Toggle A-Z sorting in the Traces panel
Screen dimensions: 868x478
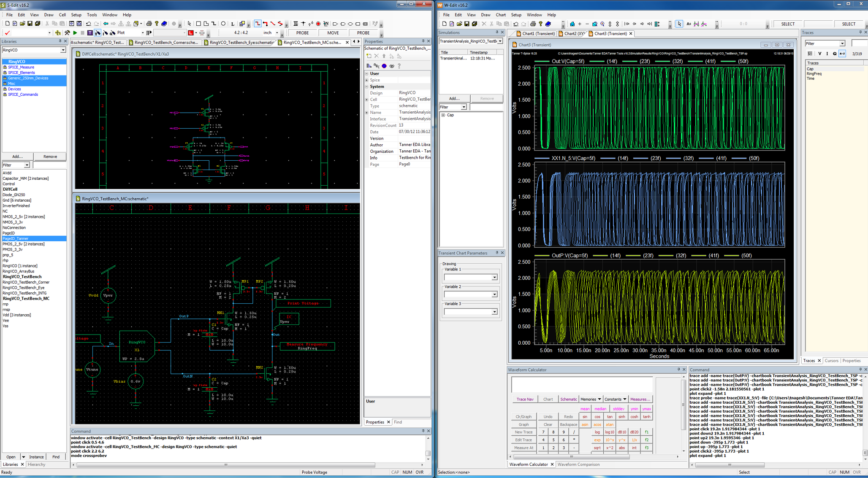coord(842,54)
